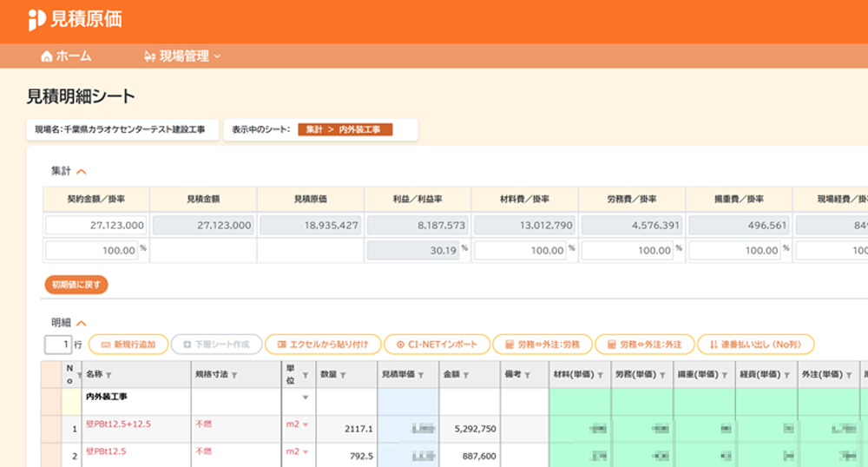Edit the 契約金額 掛率 100.00 field

[91, 250]
